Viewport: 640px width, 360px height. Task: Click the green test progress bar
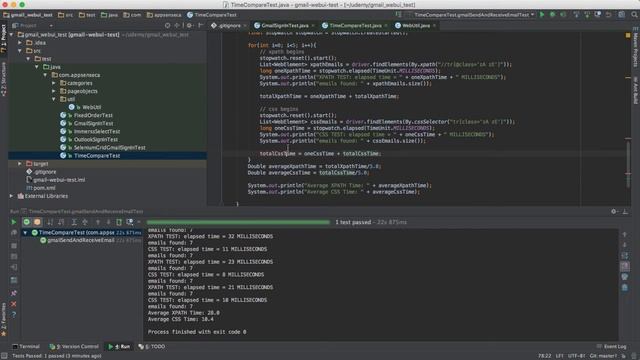click(x=238, y=222)
